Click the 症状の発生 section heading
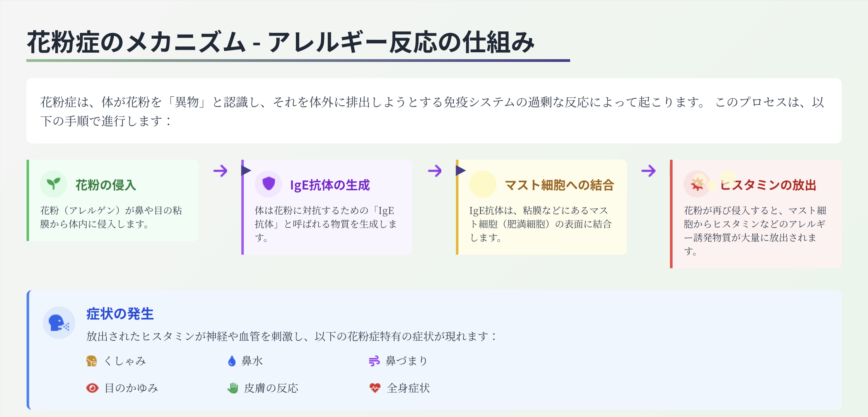The height and width of the screenshot is (417, 868). tap(120, 314)
